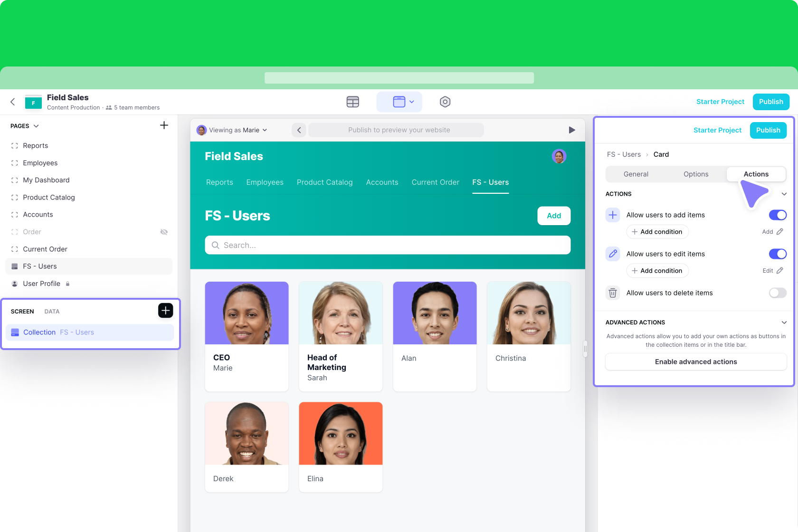Open the Viewing as Marie dropdown
798x532 pixels.
232,130
